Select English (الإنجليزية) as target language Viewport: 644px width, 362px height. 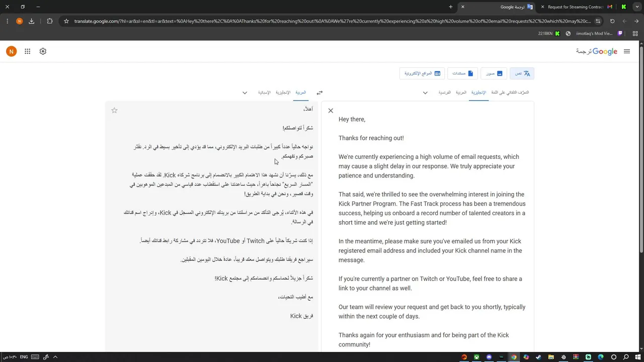(x=283, y=93)
